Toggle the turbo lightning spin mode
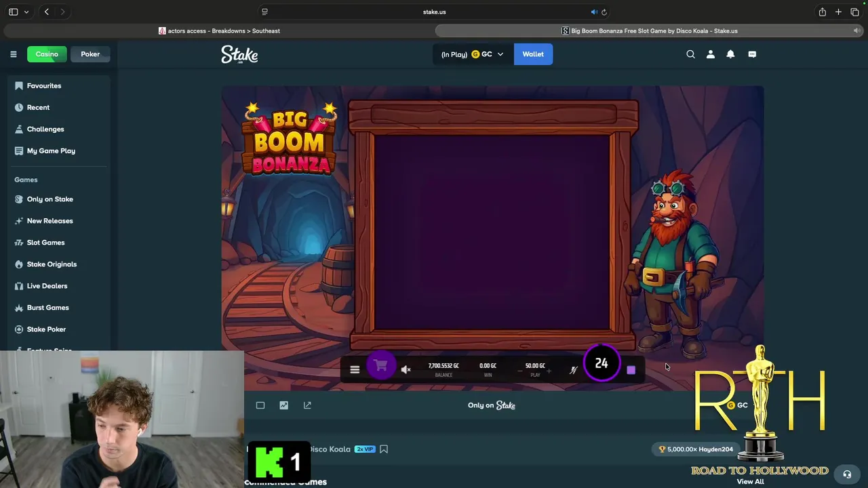 573,370
